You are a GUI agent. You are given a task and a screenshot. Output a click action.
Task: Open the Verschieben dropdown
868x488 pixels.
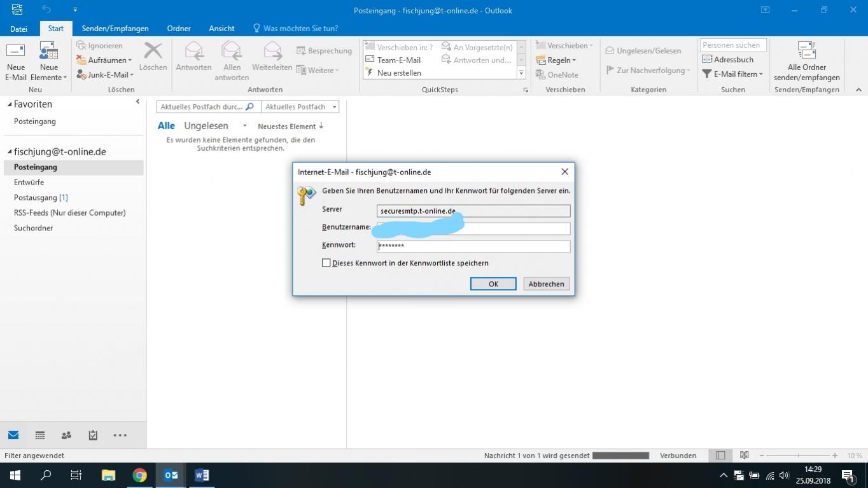click(564, 46)
